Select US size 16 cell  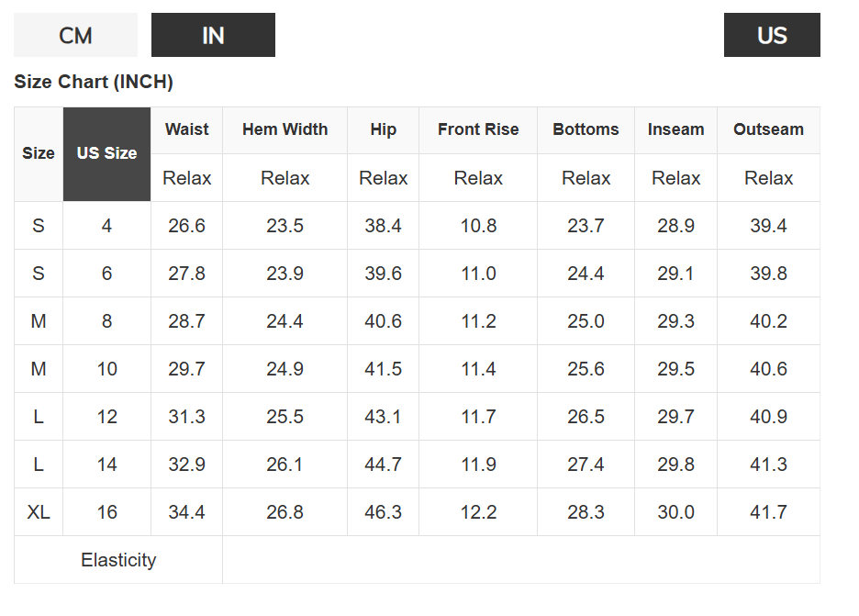[x=106, y=512]
